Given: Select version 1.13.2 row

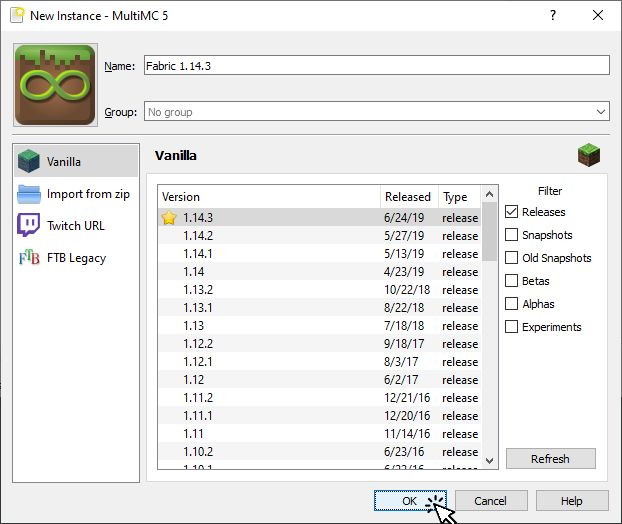Looking at the screenshot, I should click(x=319, y=290).
